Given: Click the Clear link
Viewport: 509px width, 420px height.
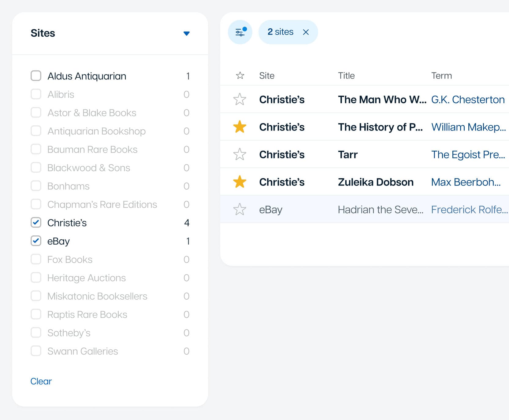Looking at the screenshot, I should [x=41, y=381].
